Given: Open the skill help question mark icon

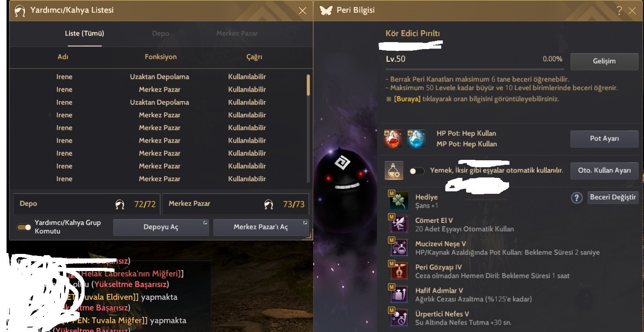Looking at the screenshot, I should tap(577, 198).
